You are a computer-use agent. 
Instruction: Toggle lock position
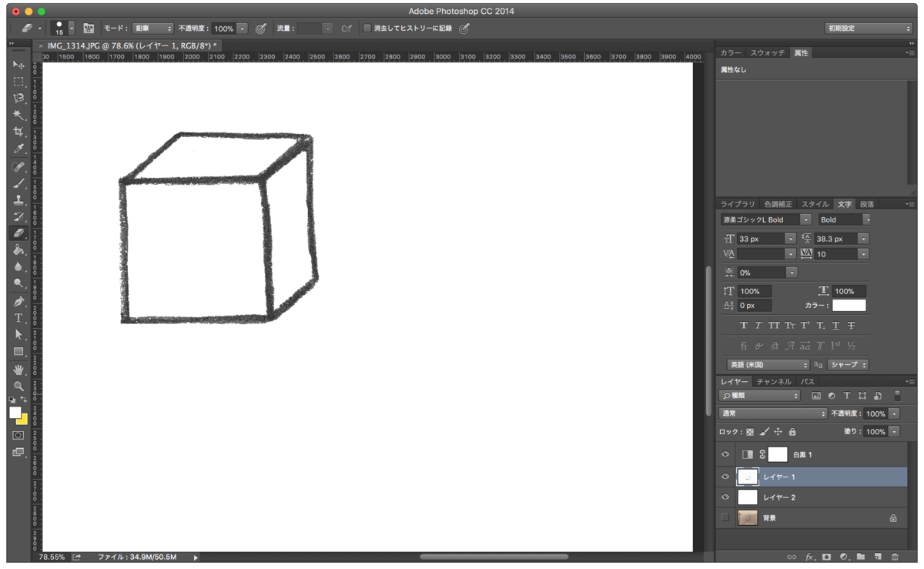[x=778, y=432]
